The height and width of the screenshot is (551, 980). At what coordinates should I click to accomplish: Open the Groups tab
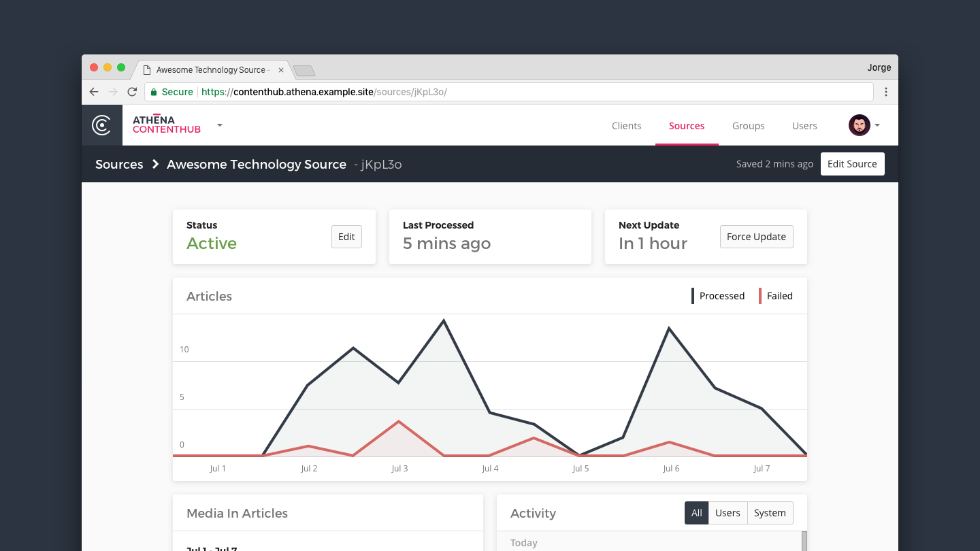(x=748, y=126)
